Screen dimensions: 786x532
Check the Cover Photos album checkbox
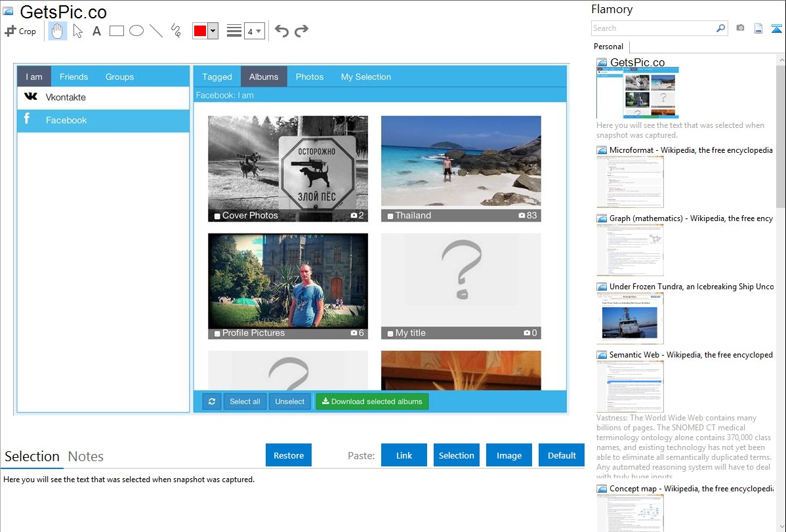[x=217, y=216]
